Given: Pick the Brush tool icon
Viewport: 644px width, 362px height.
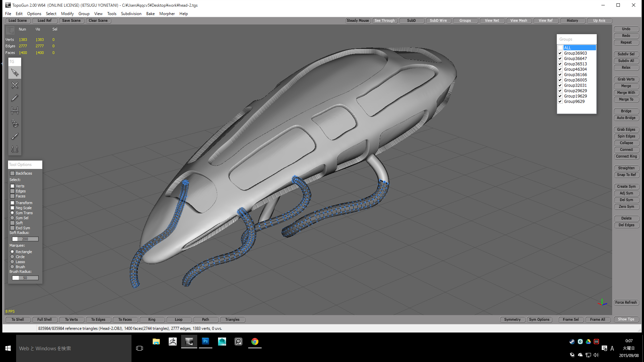Looking at the screenshot, I should [15, 136].
